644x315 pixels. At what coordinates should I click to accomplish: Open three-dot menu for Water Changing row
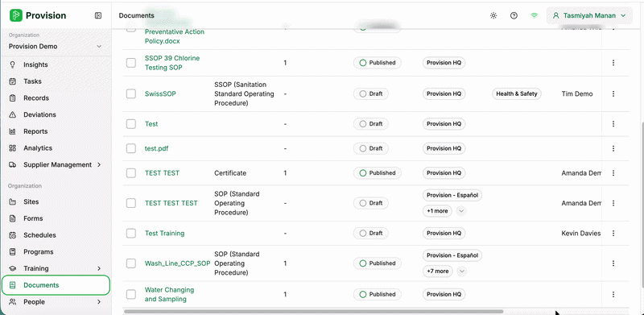tap(613, 294)
